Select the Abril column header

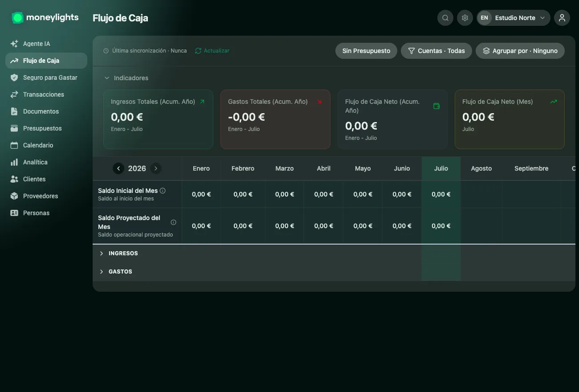[x=324, y=168]
